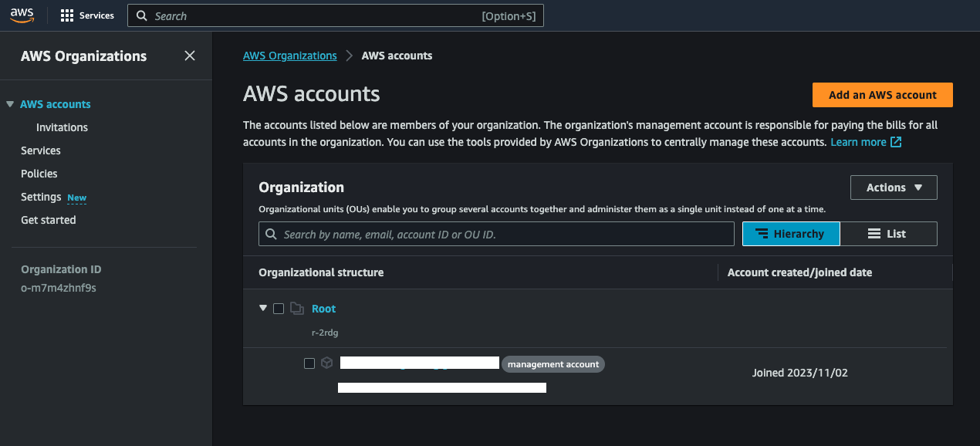
Task: Go to Policies in the sidebar
Action: (39, 174)
